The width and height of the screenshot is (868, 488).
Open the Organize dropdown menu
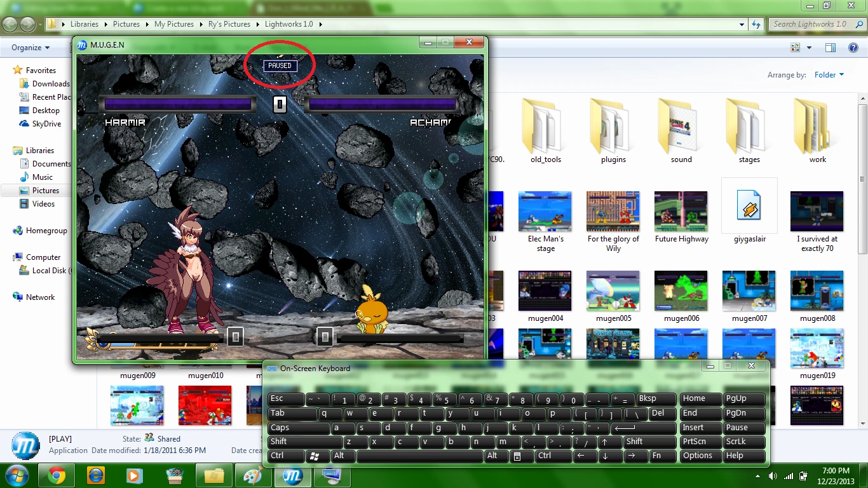pyautogui.click(x=31, y=48)
